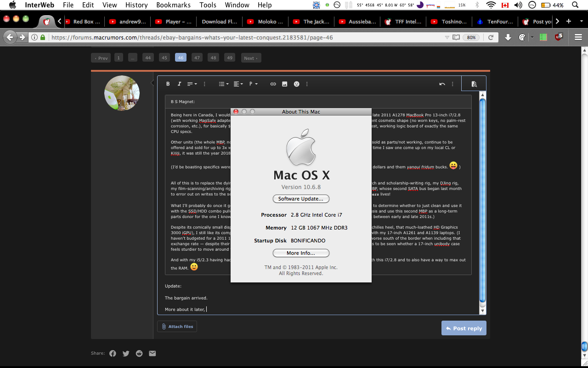The image size is (588, 368).
Task: Open the browser hamburger menu
Action: point(578,37)
